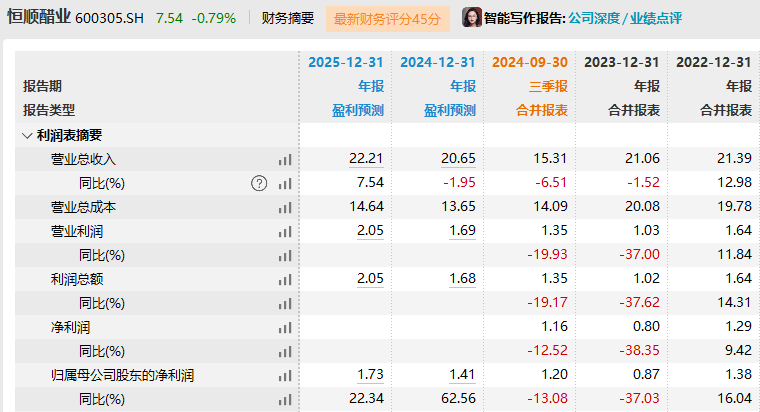
Task: Click the 2022-12-31 column header
Action: (714, 63)
